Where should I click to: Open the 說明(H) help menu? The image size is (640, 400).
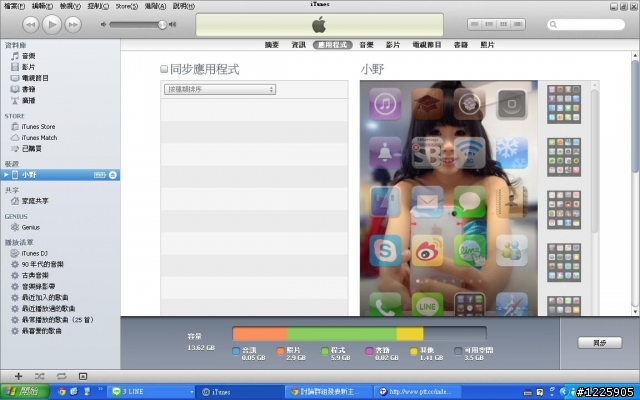coord(184,6)
